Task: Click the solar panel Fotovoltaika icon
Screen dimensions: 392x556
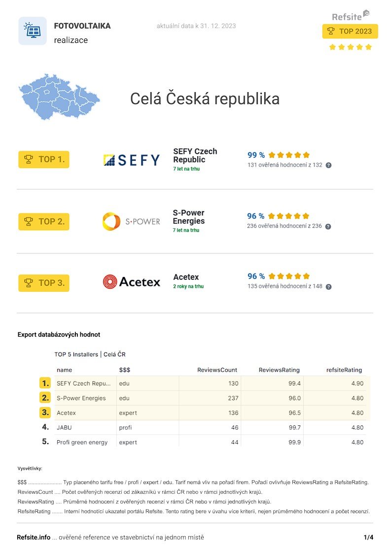Action: coord(32,31)
